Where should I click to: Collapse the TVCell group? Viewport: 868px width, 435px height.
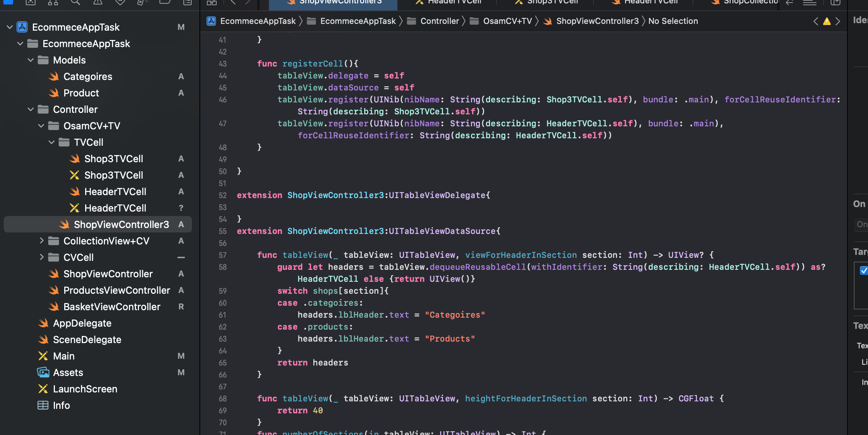click(x=52, y=142)
